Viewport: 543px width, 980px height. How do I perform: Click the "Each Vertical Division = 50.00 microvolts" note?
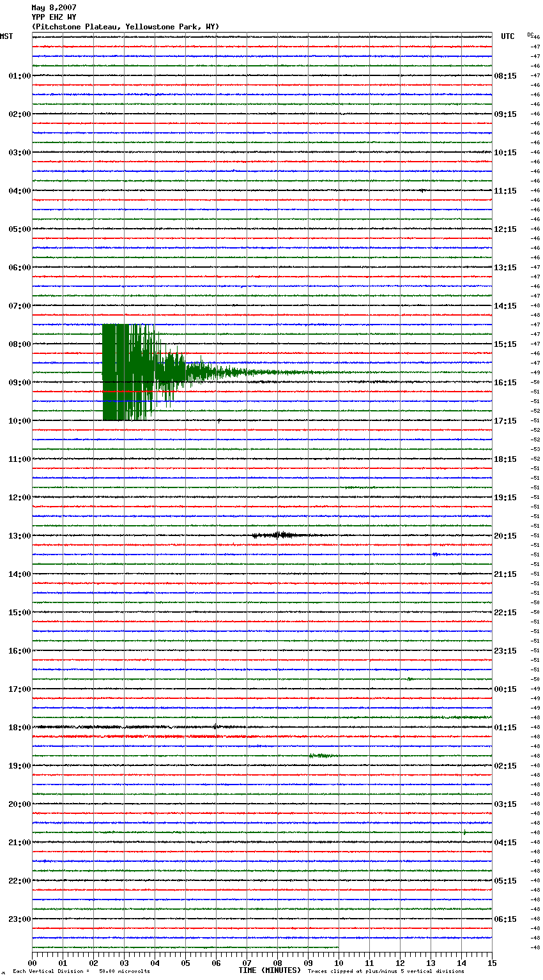pyautogui.click(x=81, y=971)
